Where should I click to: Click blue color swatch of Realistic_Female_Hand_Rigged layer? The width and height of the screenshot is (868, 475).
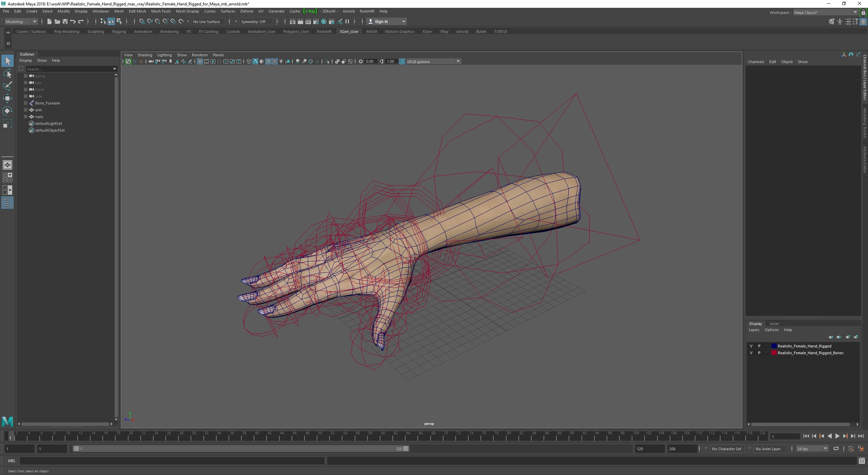coord(774,346)
